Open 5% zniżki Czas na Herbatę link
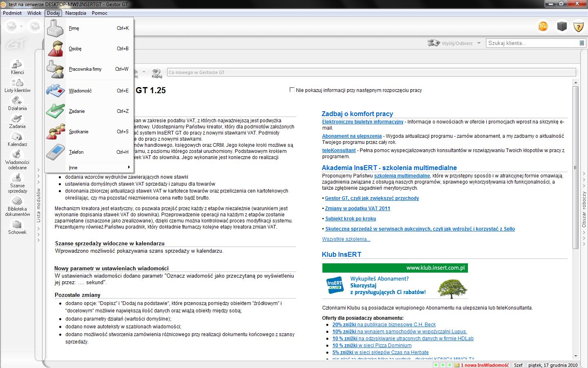The width and height of the screenshot is (588, 368). tap(381, 352)
